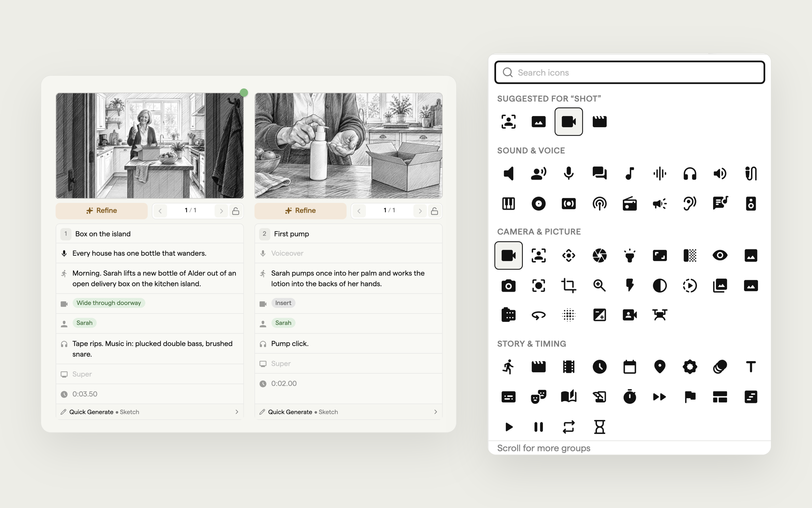Choose the location pin icon

660,367
